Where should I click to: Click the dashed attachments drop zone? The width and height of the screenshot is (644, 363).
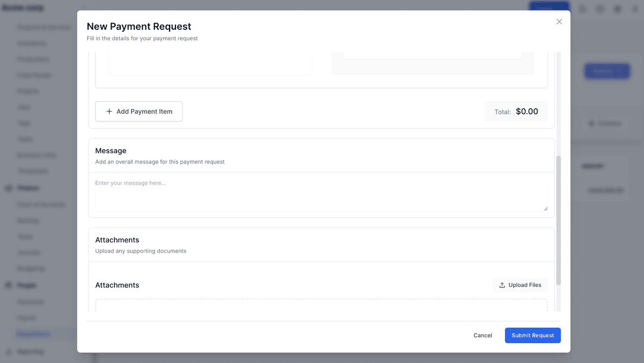coord(321,305)
